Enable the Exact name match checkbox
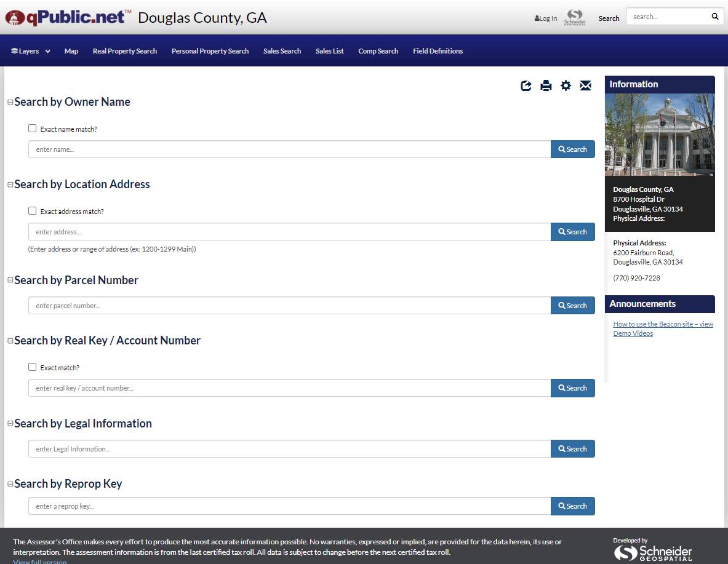Screen dimensions: 728x564 click(x=32, y=128)
